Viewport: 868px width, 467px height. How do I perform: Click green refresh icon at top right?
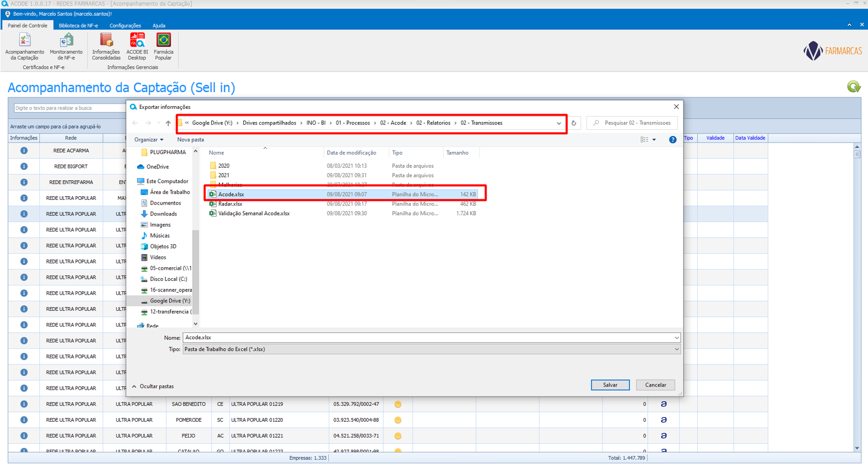[853, 87]
